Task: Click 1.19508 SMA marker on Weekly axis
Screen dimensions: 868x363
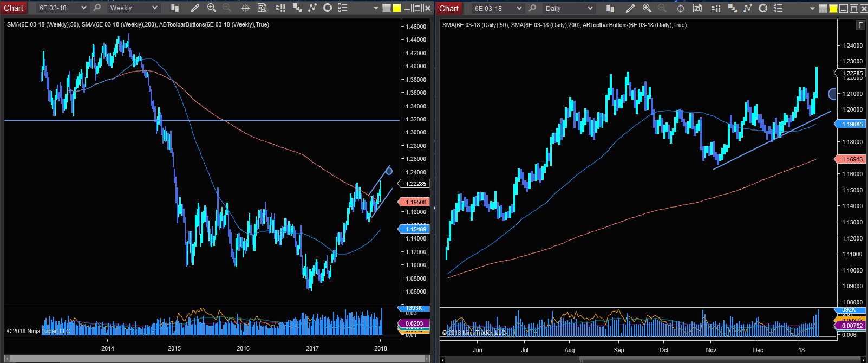Action: pyautogui.click(x=414, y=202)
